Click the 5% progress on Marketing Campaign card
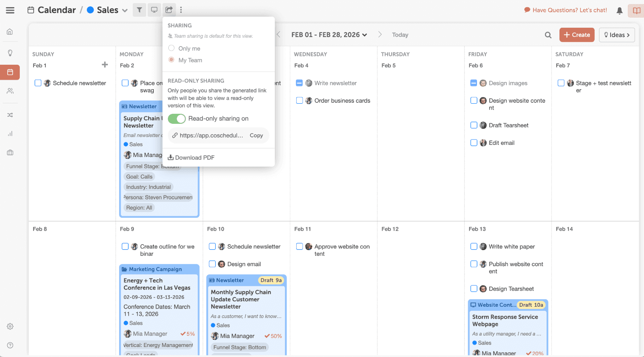This screenshot has height=357, width=644. click(188, 334)
